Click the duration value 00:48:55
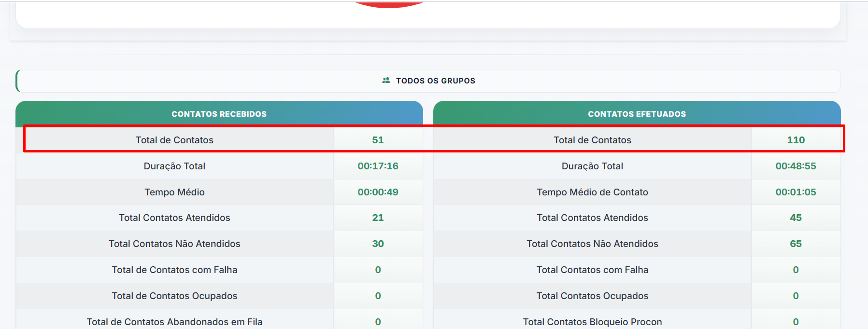 tap(796, 166)
